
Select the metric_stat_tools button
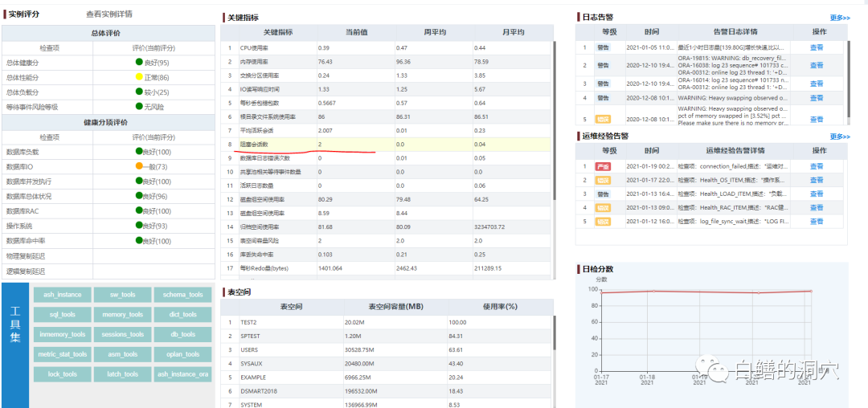click(x=62, y=354)
